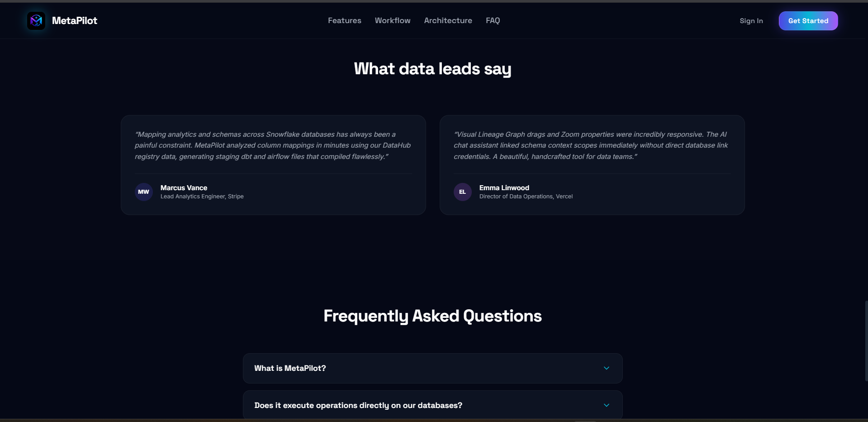The width and height of the screenshot is (868, 422).
Task: Expand the database operations question chevron
Action: click(x=607, y=405)
